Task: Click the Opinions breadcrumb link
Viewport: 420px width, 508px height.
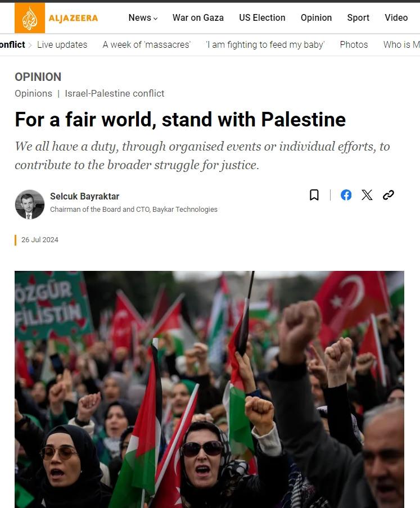Action: [x=33, y=93]
